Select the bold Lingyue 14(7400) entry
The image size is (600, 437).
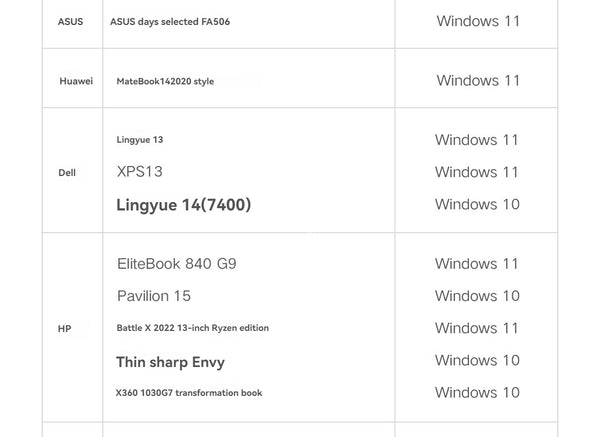pos(184,205)
